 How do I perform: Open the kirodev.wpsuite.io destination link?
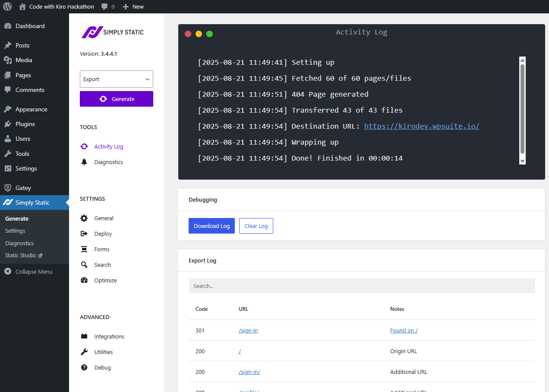[x=422, y=126]
